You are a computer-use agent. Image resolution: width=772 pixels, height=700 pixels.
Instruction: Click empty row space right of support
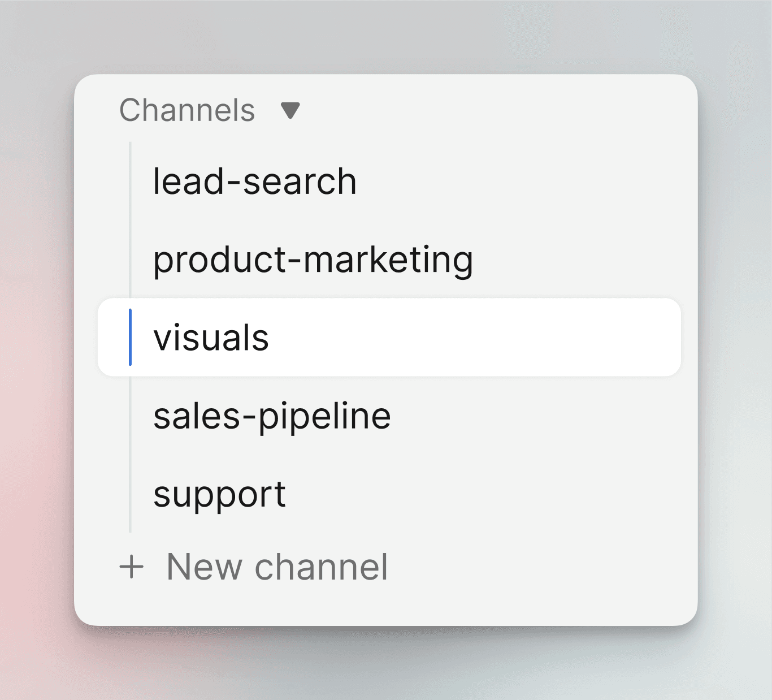click(x=480, y=495)
